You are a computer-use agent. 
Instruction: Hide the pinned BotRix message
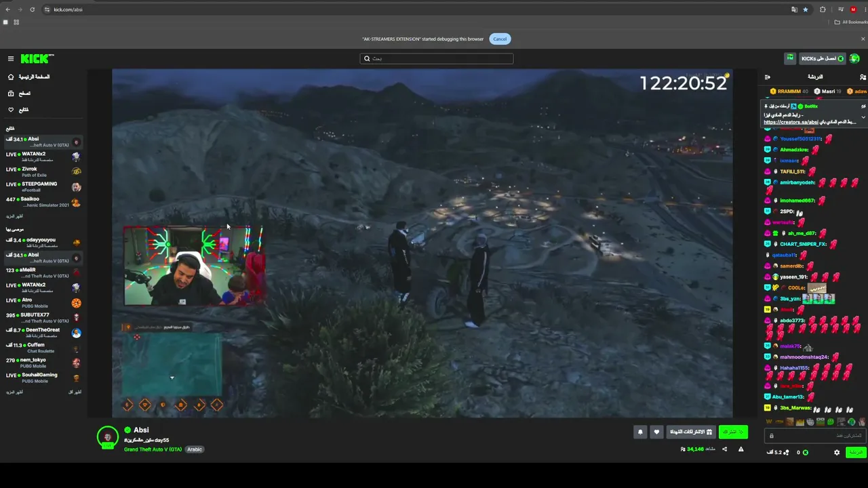pyautogui.click(x=863, y=106)
